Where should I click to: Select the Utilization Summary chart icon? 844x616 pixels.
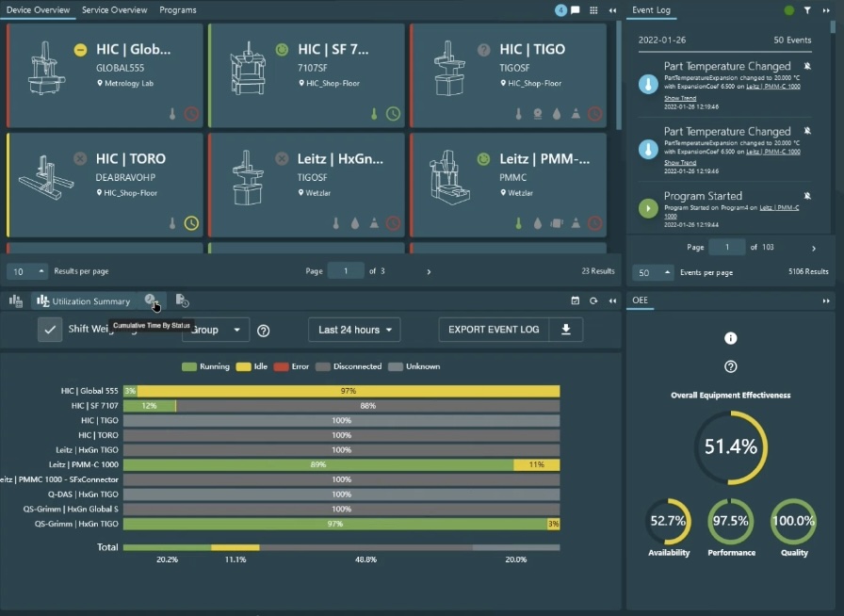(x=41, y=300)
